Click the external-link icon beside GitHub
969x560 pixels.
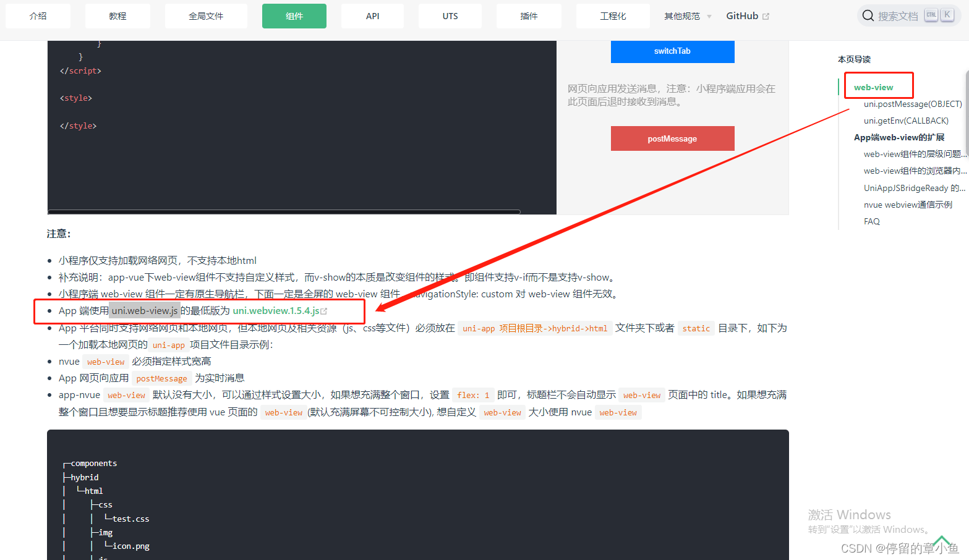[766, 16]
